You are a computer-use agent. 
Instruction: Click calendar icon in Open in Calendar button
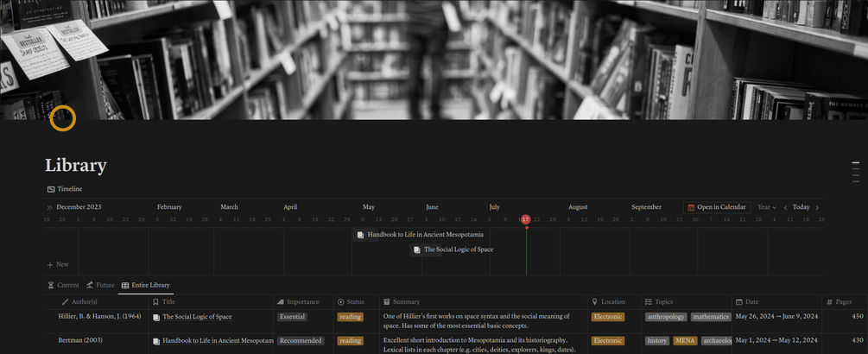click(x=690, y=207)
